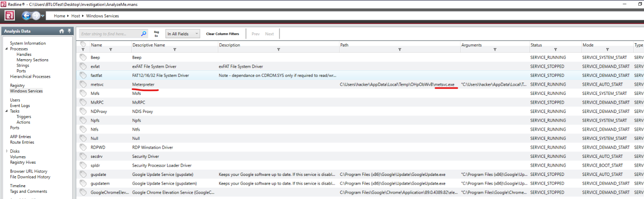
Task: Open filter for the Path column
Action: [399, 50]
